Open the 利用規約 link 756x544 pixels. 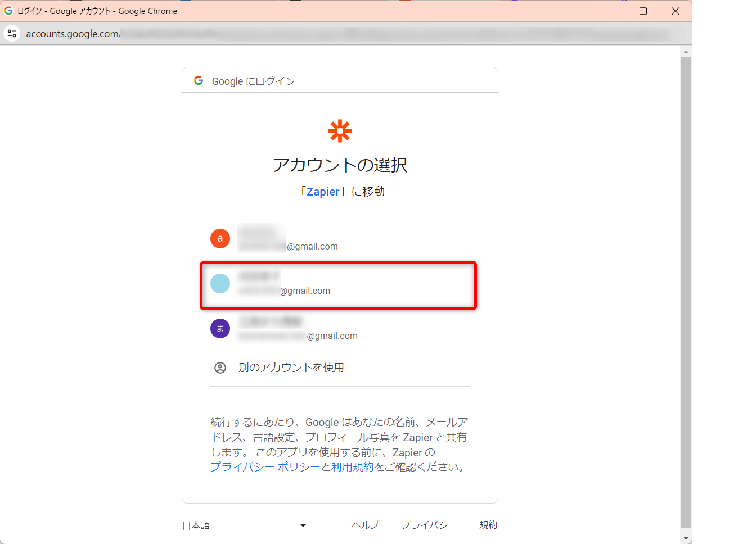[x=352, y=467]
